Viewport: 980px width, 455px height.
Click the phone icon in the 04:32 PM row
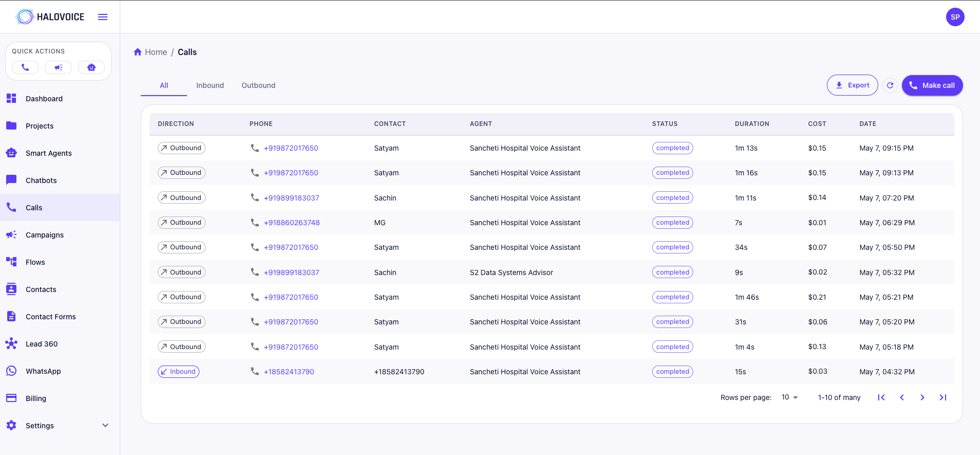[254, 371]
